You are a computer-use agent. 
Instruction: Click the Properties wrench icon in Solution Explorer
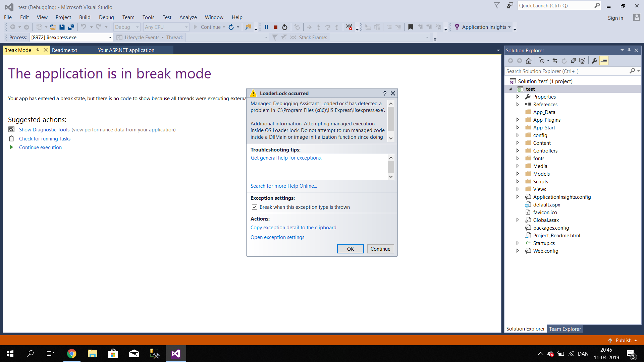click(x=594, y=61)
